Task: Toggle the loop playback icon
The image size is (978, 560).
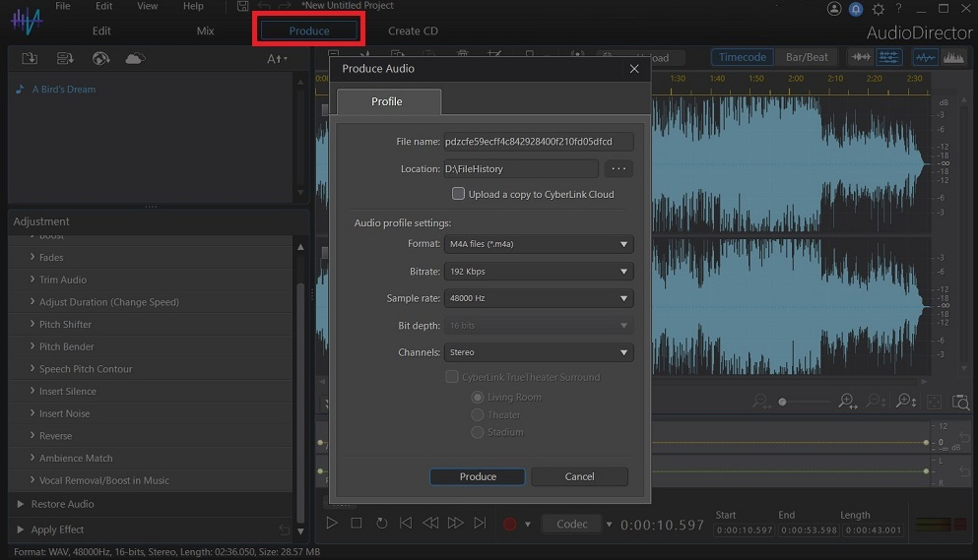Action: pyautogui.click(x=381, y=523)
